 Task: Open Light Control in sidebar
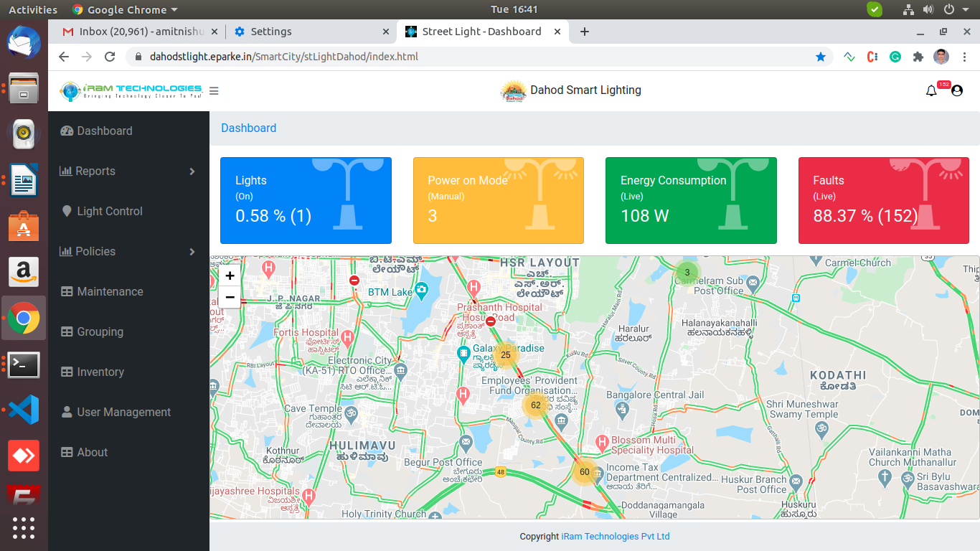(x=110, y=211)
